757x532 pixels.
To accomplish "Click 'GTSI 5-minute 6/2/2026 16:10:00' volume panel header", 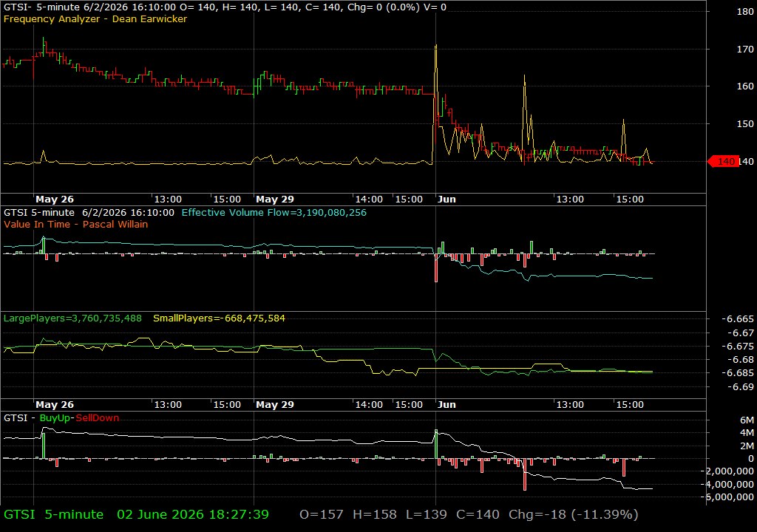I will (89, 213).
